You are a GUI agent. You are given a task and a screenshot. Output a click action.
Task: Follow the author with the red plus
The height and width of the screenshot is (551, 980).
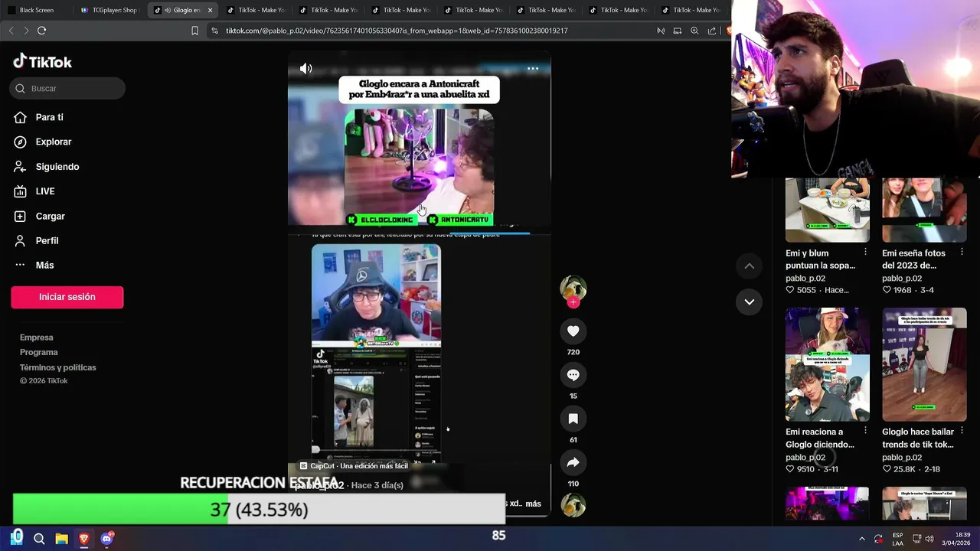pyautogui.click(x=573, y=302)
